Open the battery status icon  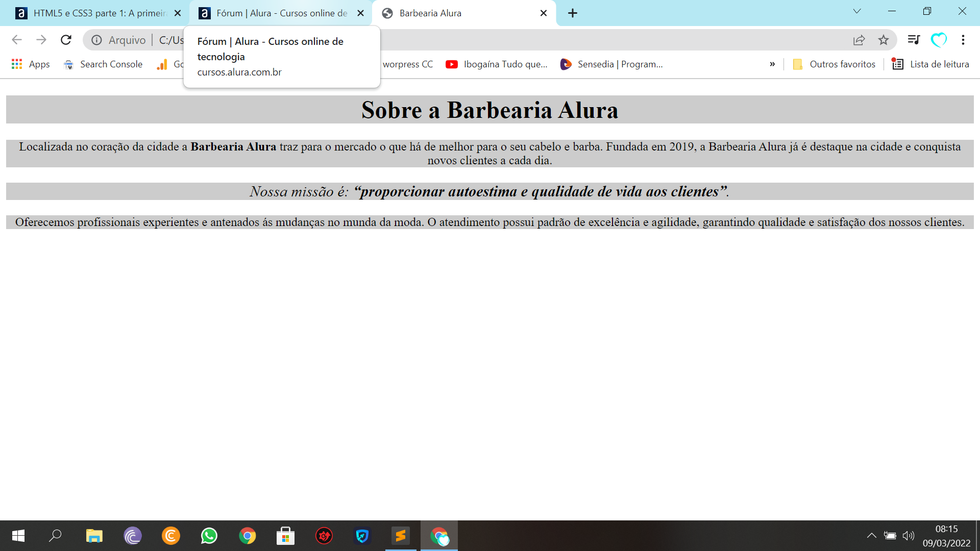pyautogui.click(x=890, y=536)
